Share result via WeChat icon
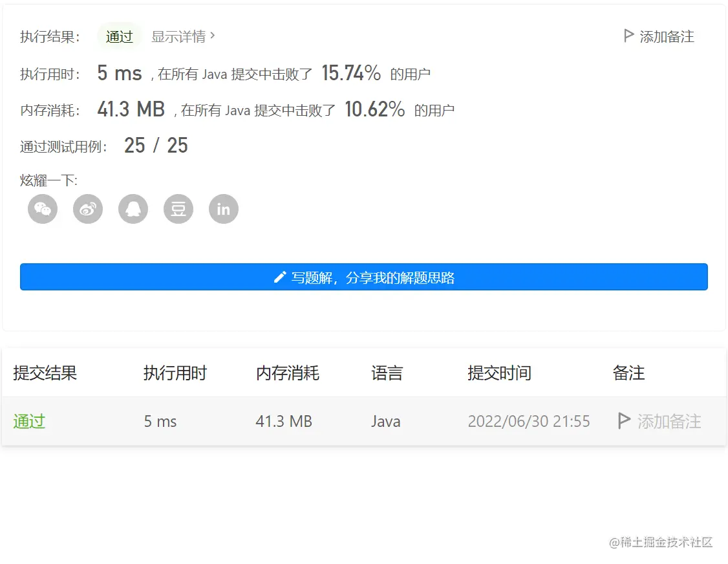The width and height of the screenshot is (728, 564). click(43, 209)
